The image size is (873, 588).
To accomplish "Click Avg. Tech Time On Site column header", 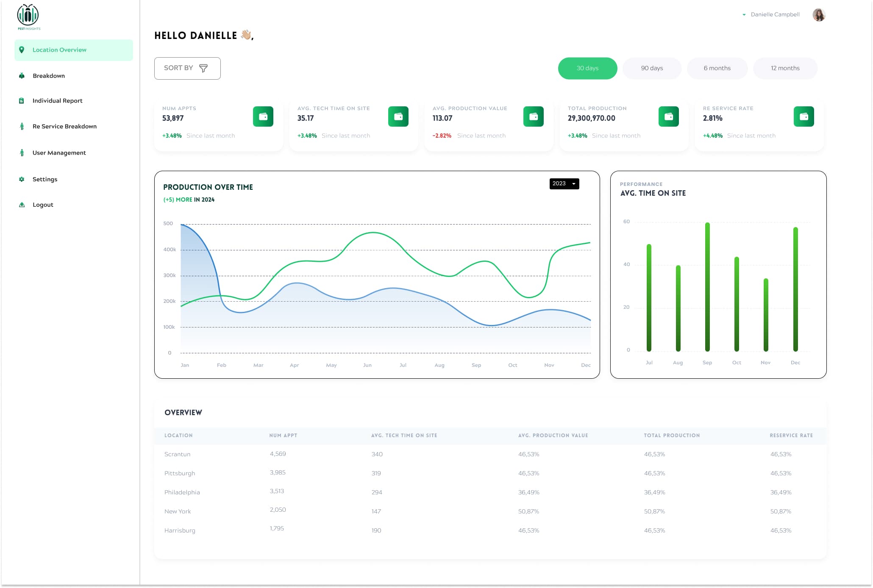I will 404,435.
